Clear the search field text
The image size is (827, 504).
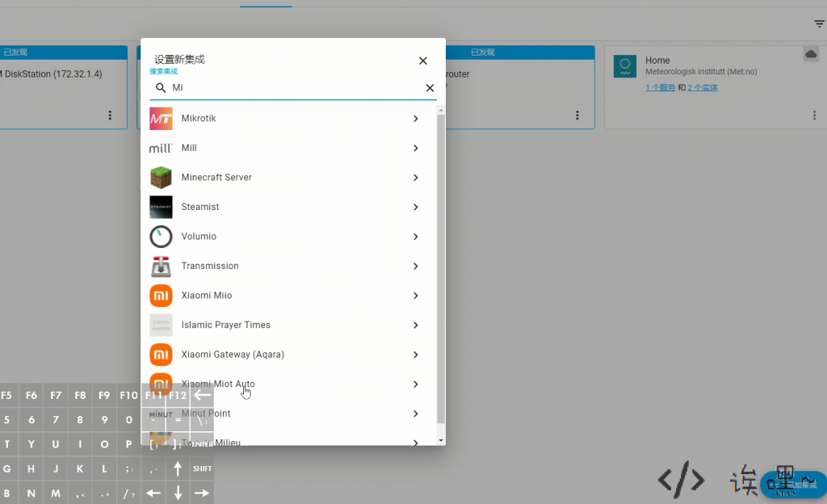coord(430,88)
